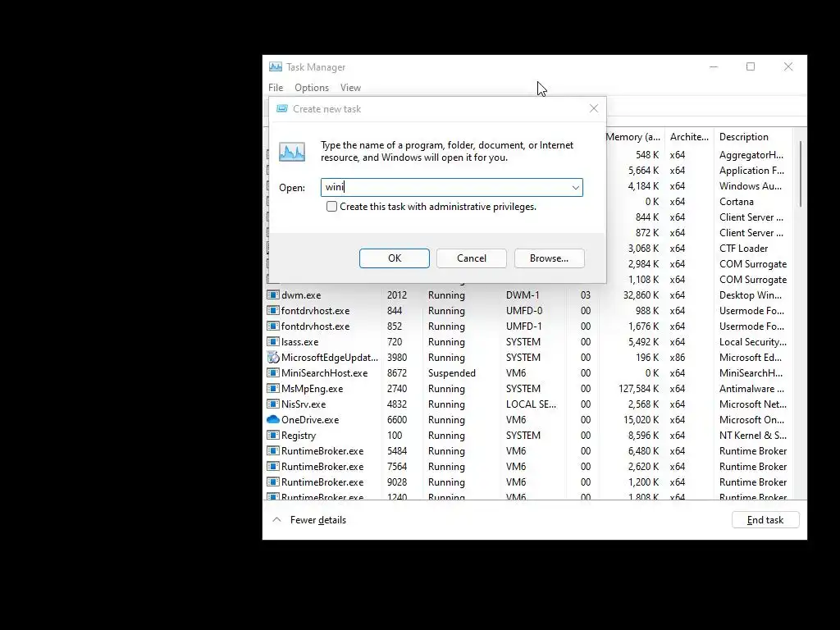Click the 15,020 K memory value
This screenshot has height=630, width=840.
click(641, 419)
